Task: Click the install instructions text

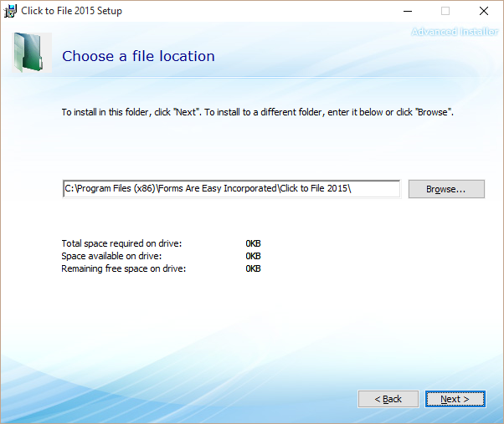Action: tap(258, 112)
